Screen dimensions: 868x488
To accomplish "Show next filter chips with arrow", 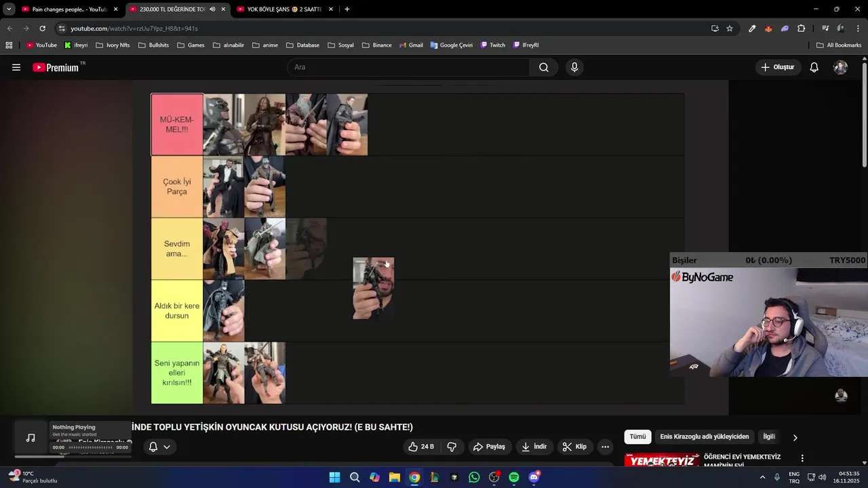I will [x=795, y=437].
